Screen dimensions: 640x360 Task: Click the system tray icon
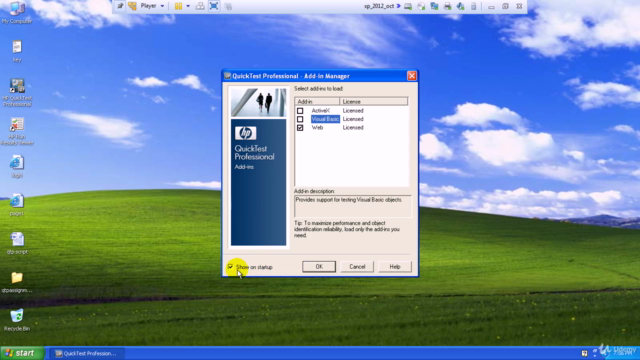584,353
